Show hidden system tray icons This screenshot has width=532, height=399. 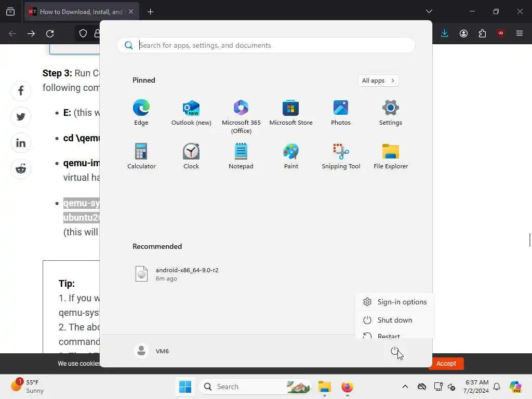pyautogui.click(x=405, y=387)
